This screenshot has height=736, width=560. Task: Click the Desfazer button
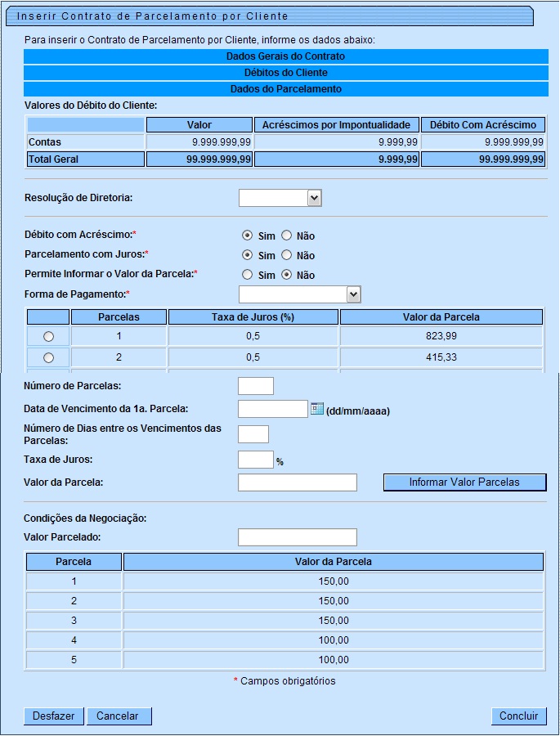tap(53, 716)
